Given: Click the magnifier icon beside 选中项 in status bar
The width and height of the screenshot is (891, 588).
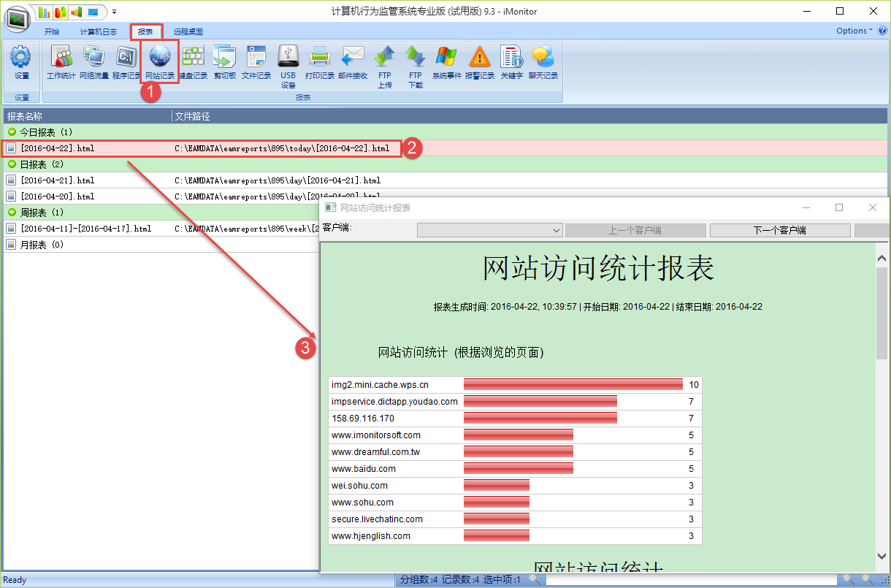Looking at the screenshot, I should tap(535, 580).
